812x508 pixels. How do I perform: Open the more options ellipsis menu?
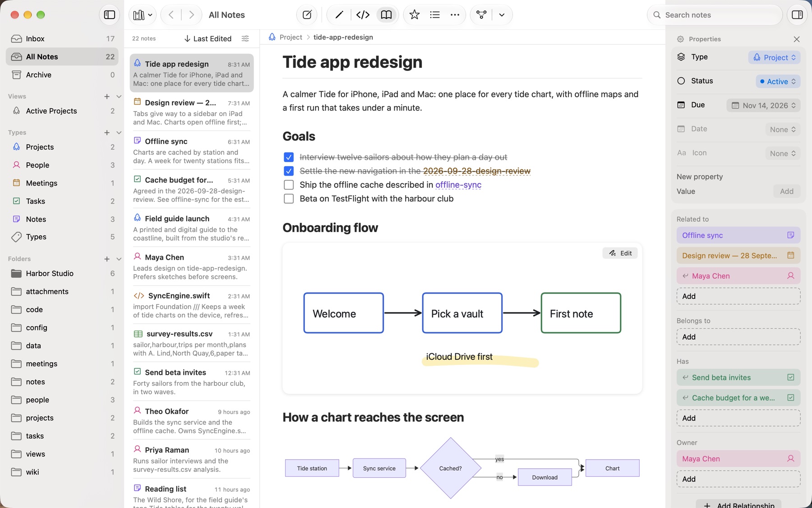pos(455,15)
